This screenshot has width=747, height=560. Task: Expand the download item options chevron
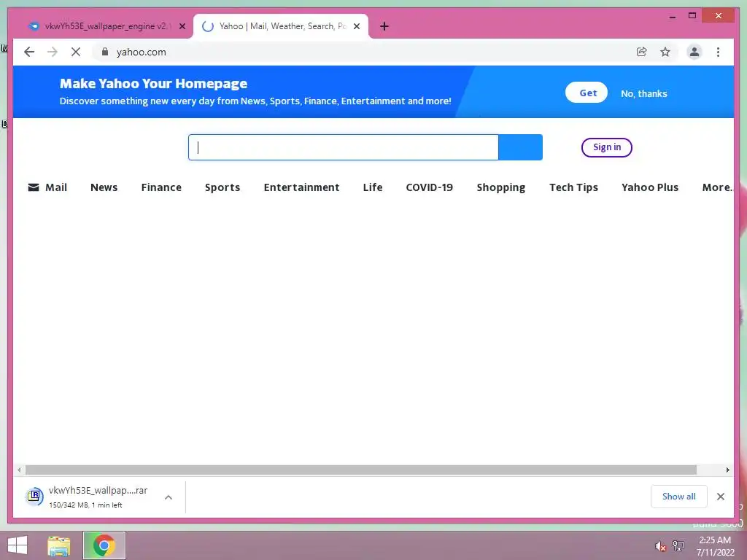[x=169, y=497]
